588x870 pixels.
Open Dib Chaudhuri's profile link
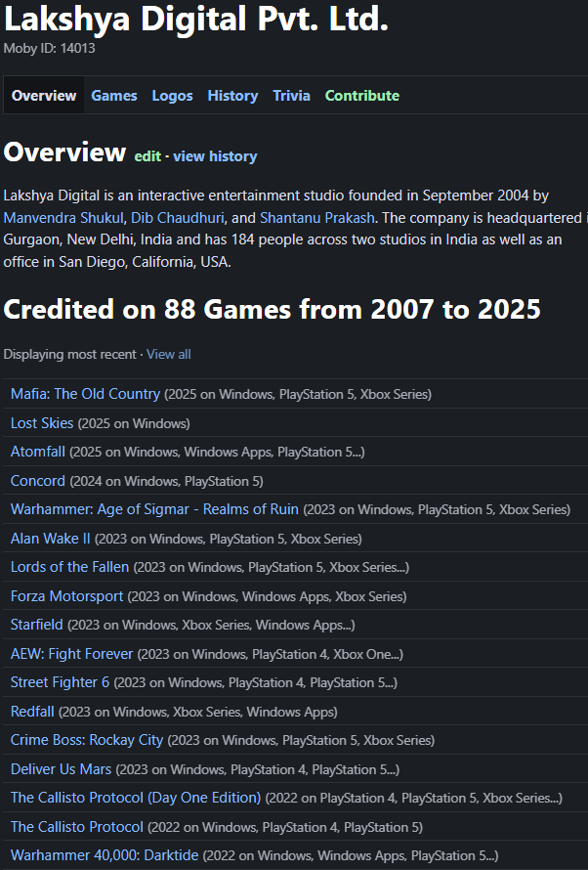coord(178,217)
